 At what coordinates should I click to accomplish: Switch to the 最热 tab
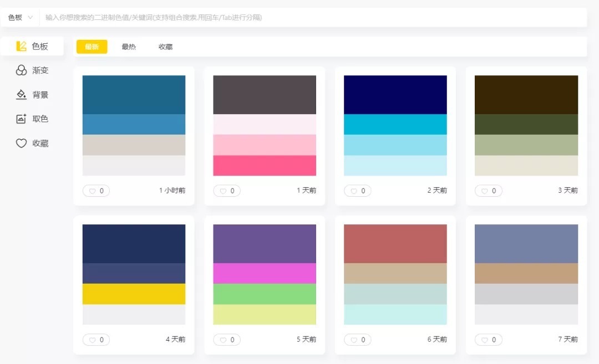coord(129,47)
